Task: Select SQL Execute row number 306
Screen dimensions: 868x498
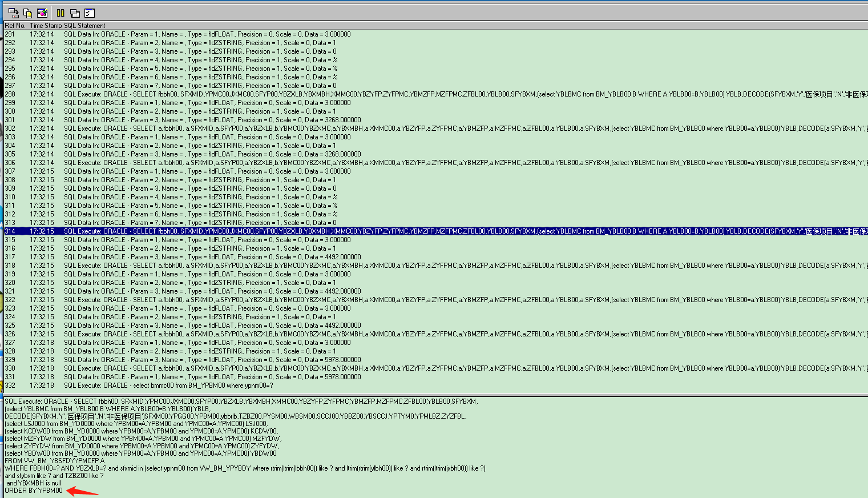Action: [x=436, y=163]
